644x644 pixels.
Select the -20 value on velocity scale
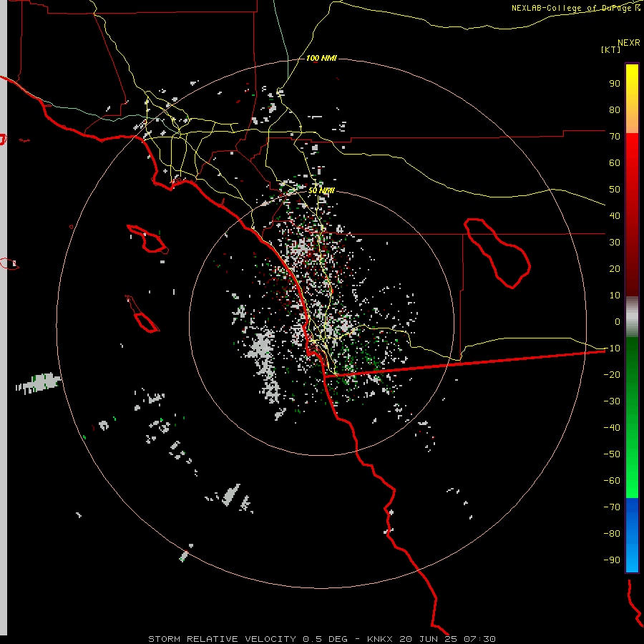coord(612,374)
